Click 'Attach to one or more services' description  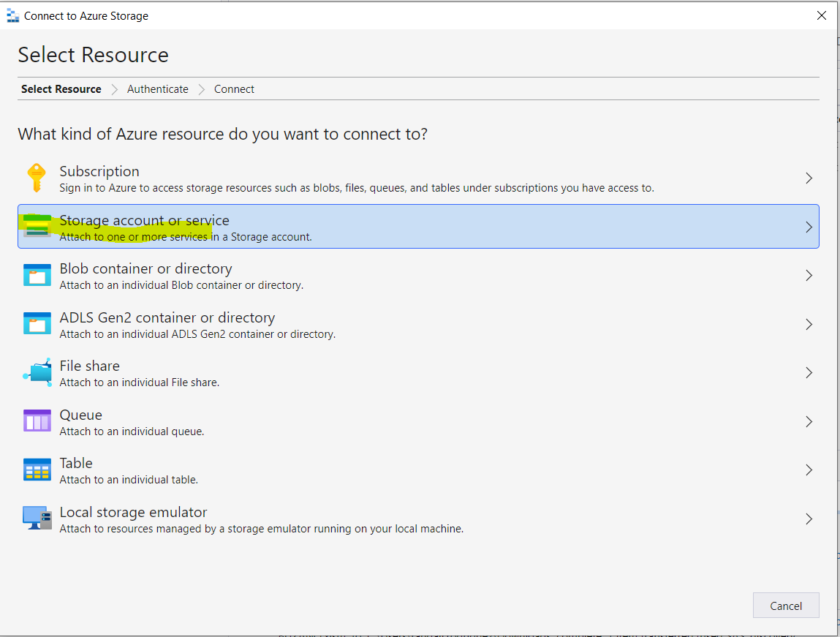pyautogui.click(x=186, y=237)
